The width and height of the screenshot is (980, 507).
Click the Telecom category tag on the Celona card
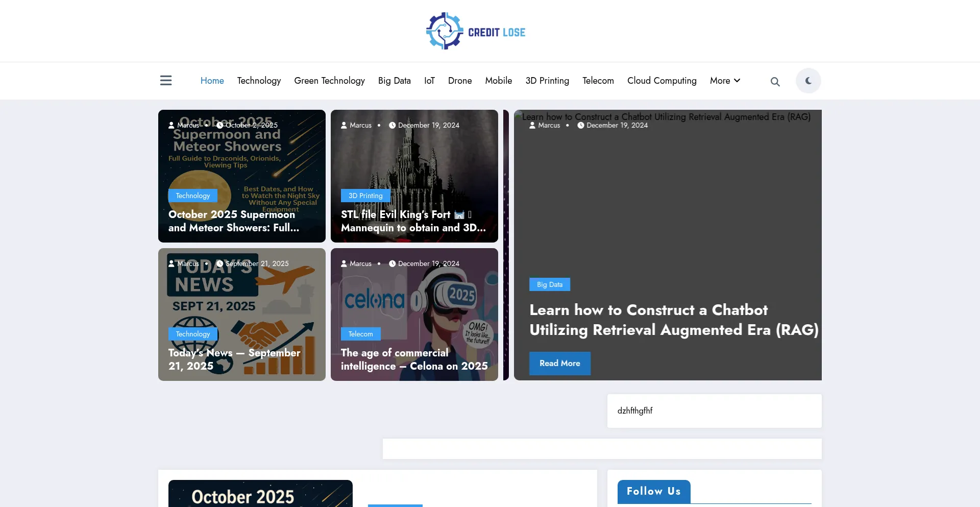pyautogui.click(x=361, y=334)
